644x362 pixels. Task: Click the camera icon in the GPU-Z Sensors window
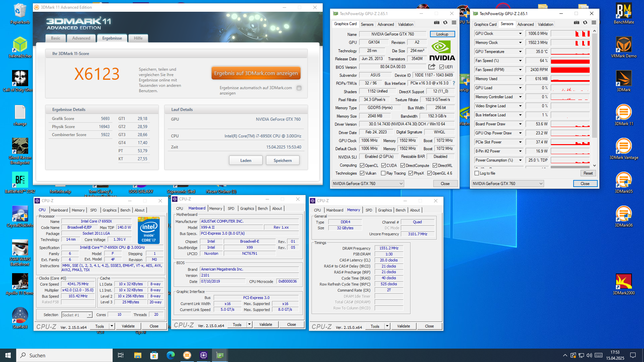point(576,23)
